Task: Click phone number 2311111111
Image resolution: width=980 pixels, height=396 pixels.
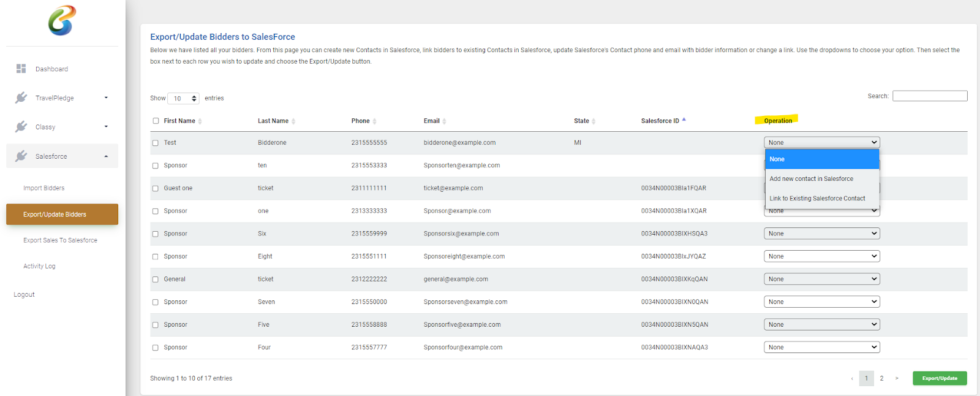Action: [369, 188]
